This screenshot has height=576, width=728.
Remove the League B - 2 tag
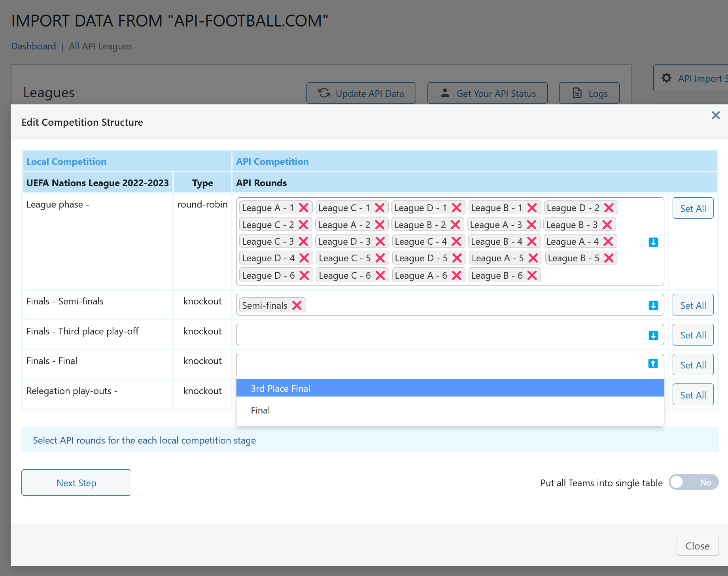(455, 225)
